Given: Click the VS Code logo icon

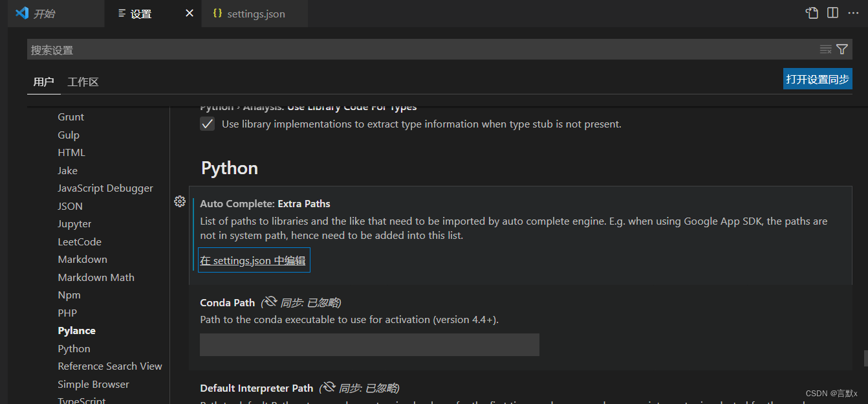Looking at the screenshot, I should pos(21,13).
